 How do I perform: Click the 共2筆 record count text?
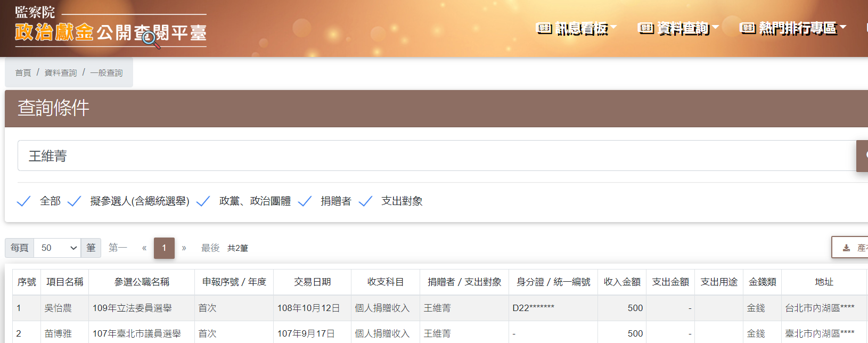238,248
